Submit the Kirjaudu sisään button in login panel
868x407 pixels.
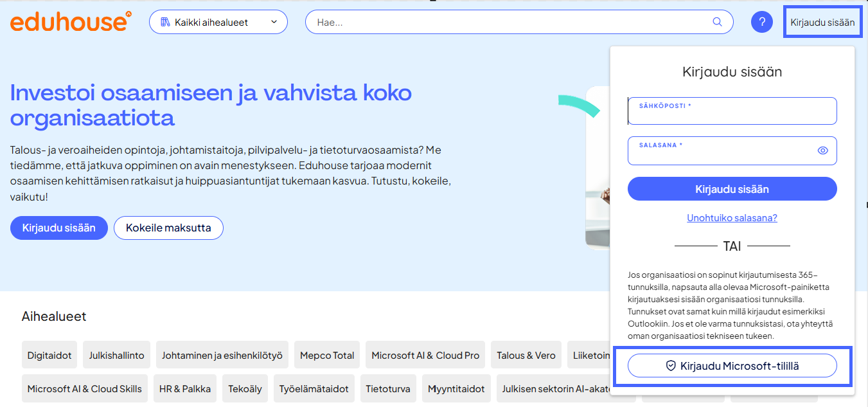coord(732,189)
